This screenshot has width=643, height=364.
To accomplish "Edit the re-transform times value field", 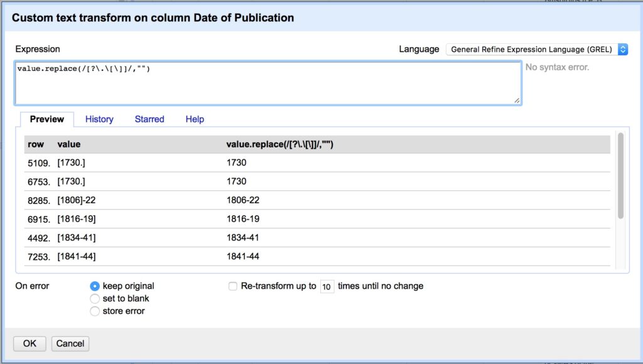I will pyautogui.click(x=327, y=286).
